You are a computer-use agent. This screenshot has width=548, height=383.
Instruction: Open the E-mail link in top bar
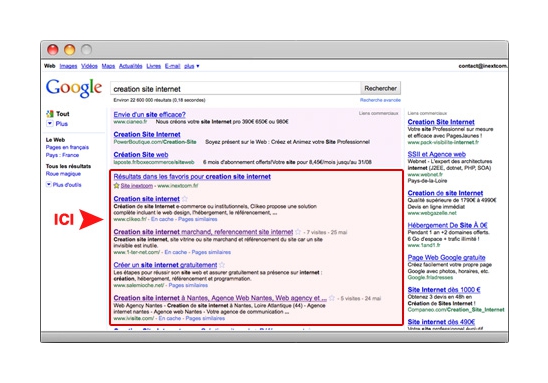point(172,66)
